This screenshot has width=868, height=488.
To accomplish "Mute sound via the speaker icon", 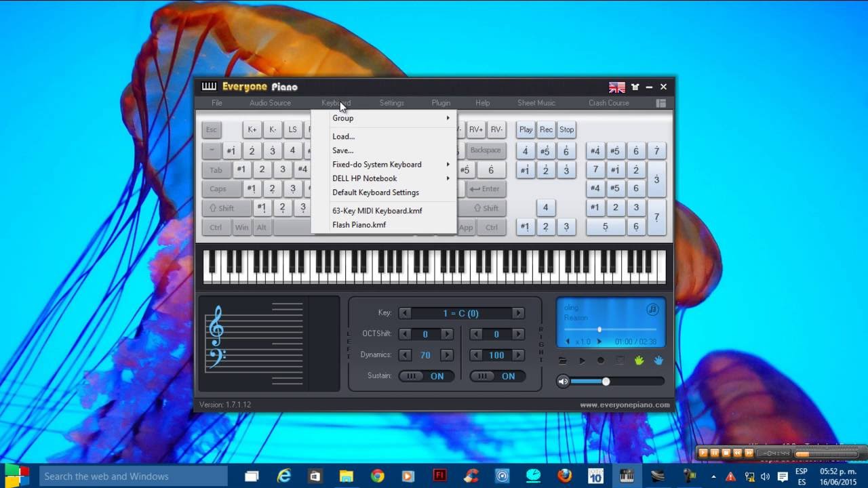I will pyautogui.click(x=563, y=382).
